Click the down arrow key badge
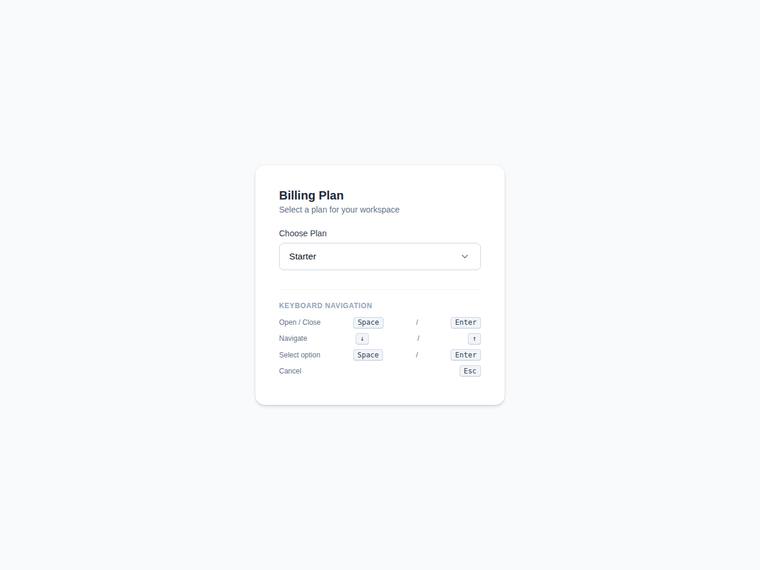 362,339
